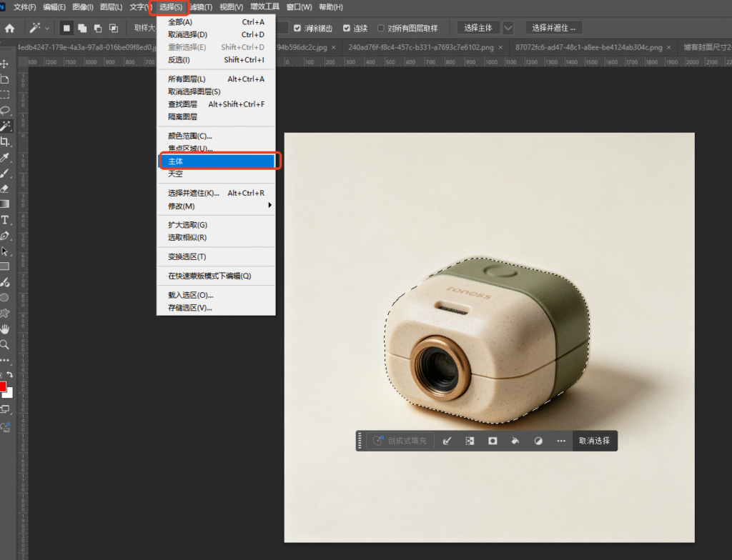Choose 存储选区(V)... menu entry

(216, 308)
